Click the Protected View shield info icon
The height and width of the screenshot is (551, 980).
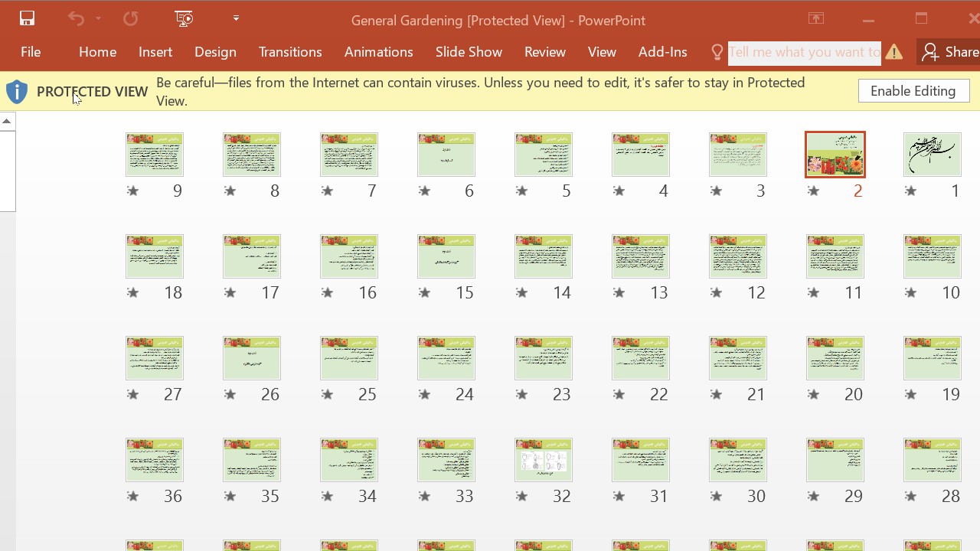click(x=17, y=92)
